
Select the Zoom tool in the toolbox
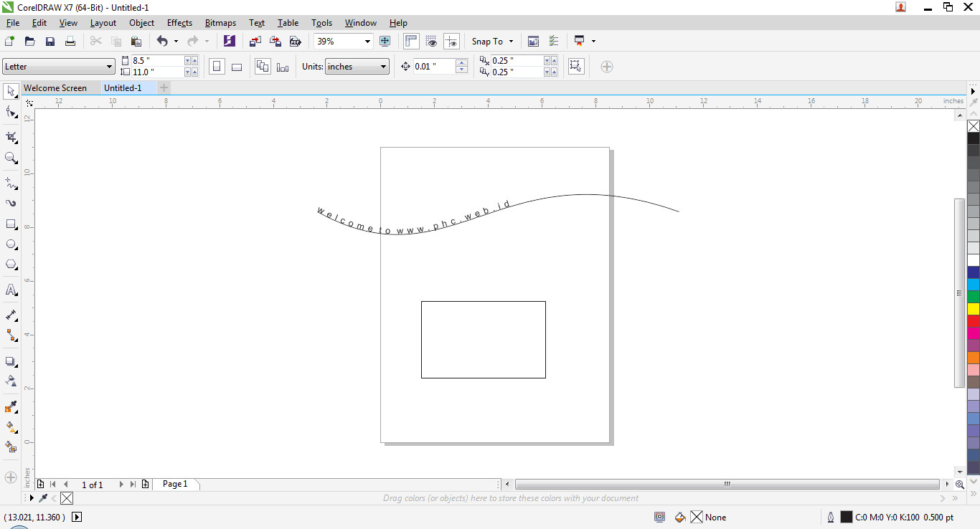tap(11, 158)
